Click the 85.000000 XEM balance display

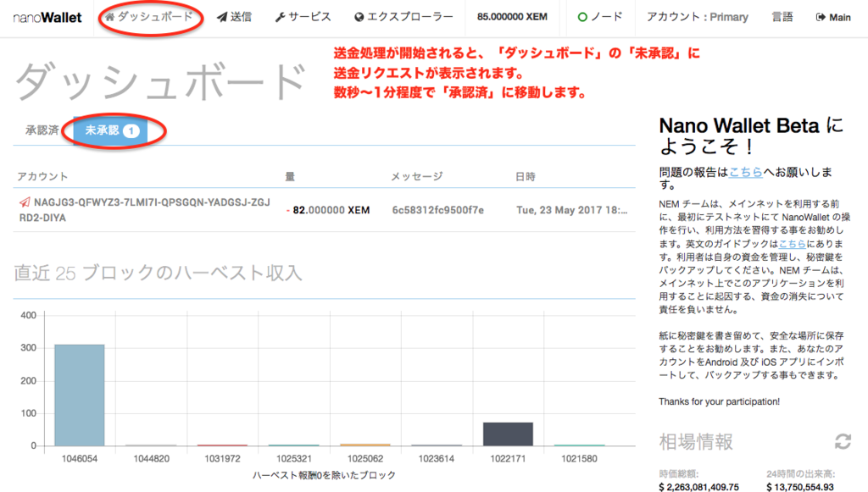pos(512,17)
